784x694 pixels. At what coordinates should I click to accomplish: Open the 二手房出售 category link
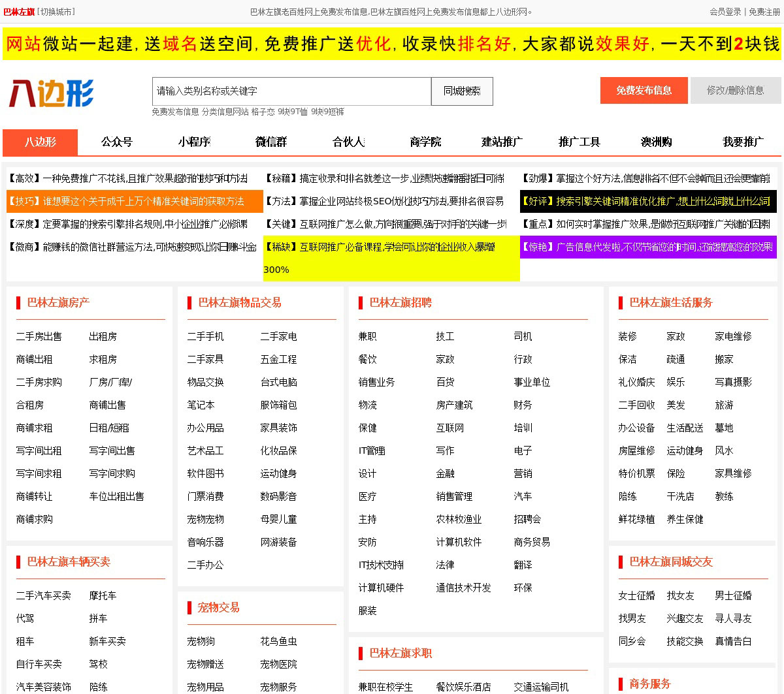pyautogui.click(x=39, y=337)
